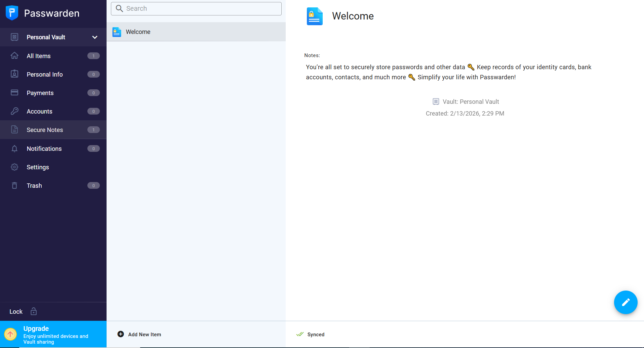644x348 pixels.
Task: Click the large Welcome note icon in details
Action: coord(315,16)
